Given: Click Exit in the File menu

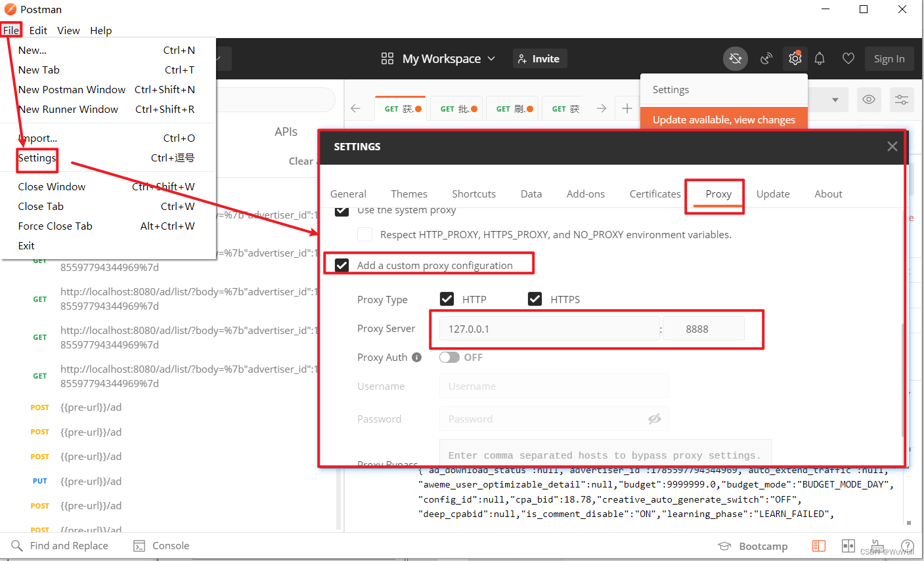Looking at the screenshot, I should pos(107,245).
